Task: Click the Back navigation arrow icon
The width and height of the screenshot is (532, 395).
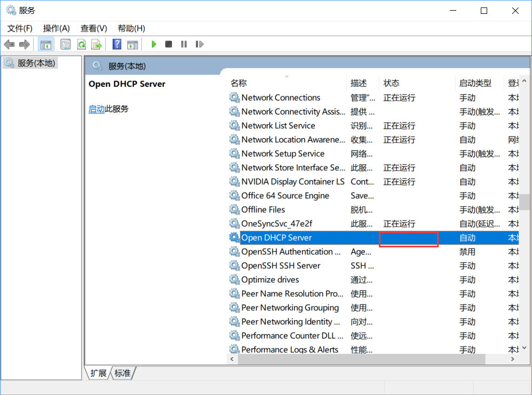Action: [x=9, y=44]
